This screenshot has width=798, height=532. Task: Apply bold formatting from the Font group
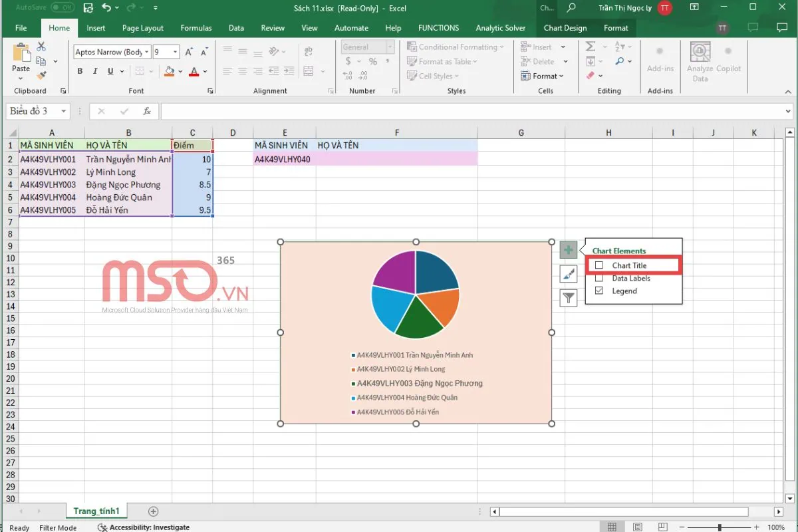click(x=80, y=71)
